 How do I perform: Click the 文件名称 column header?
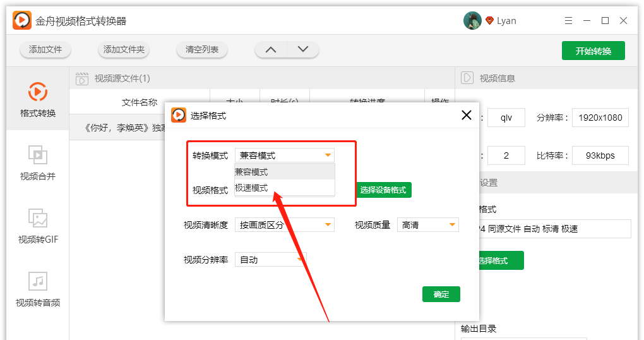pyautogui.click(x=140, y=102)
